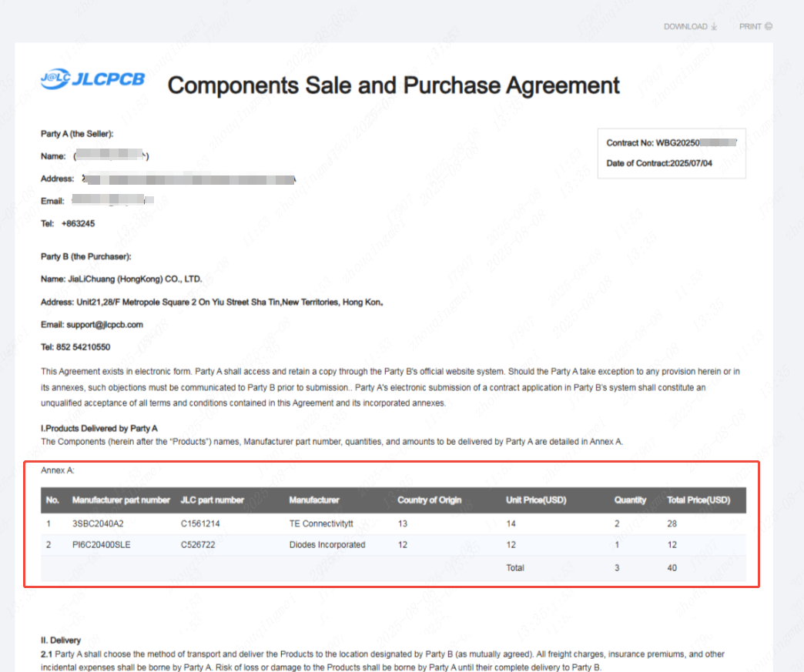This screenshot has width=804, height=672.
Task: Select JLC part number C1561214
Action: point(200,524)
